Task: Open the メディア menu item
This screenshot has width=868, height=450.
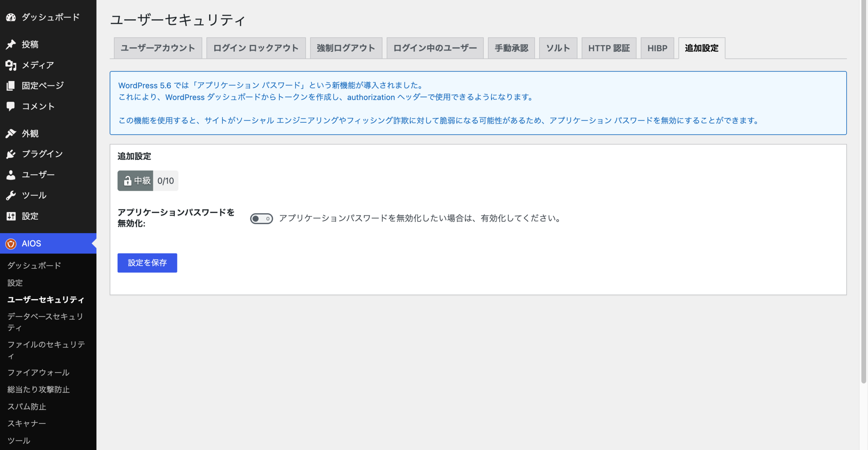Action: click(48, 65)
